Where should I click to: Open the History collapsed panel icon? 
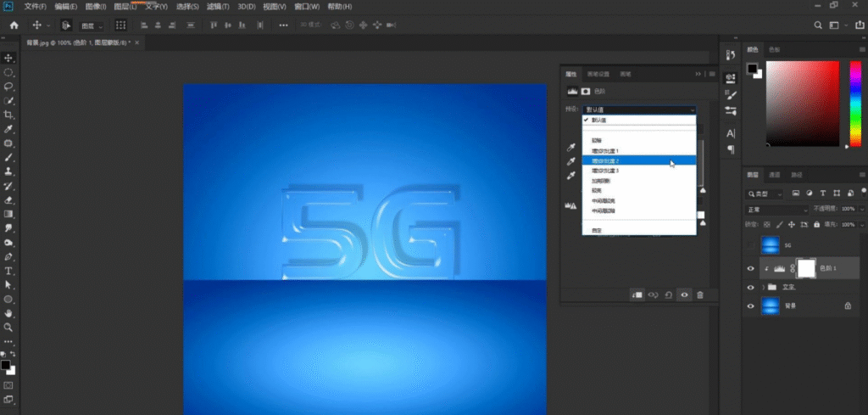(731, 54)
